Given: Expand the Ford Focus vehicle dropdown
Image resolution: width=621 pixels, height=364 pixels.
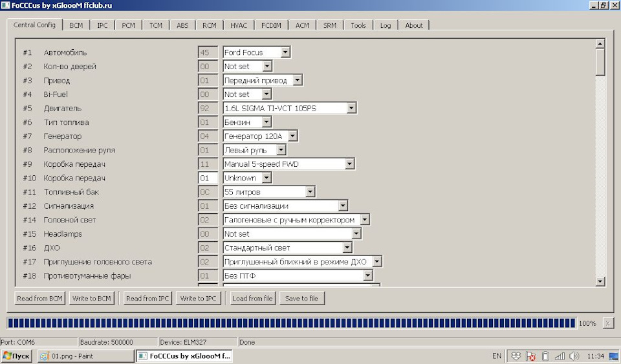Looking at the screenshot, I should pyautogui.click(x=285, y=52).
